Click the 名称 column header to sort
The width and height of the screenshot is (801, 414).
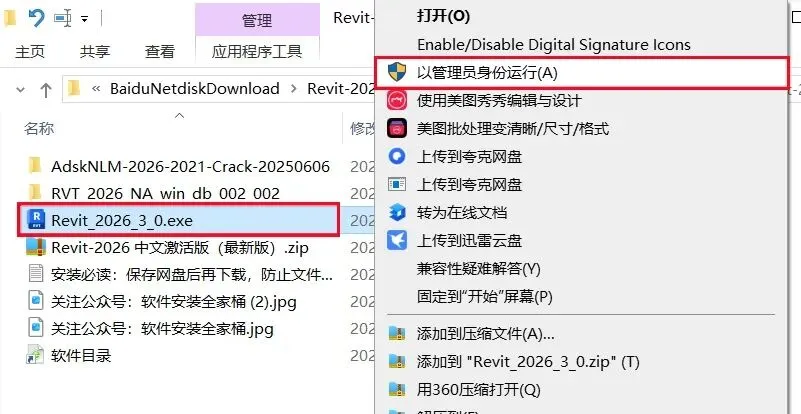(x=39, y=128)
